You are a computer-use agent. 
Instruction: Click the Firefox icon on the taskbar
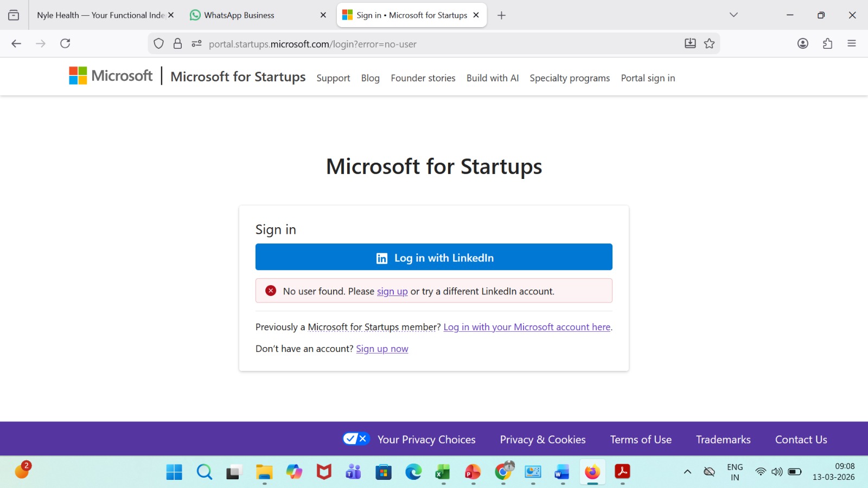[x=592, y=472]
